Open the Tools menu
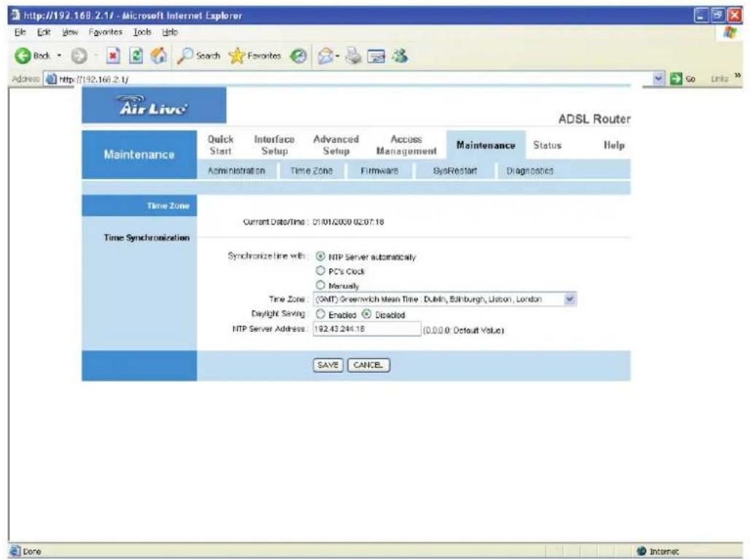The height and width of the screenshot is (560, 750). 142,32
